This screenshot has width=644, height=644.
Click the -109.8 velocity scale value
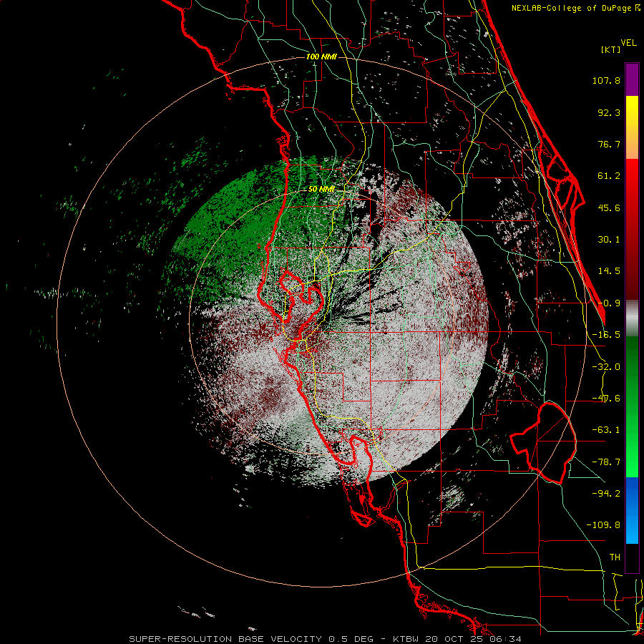point(603,525)
